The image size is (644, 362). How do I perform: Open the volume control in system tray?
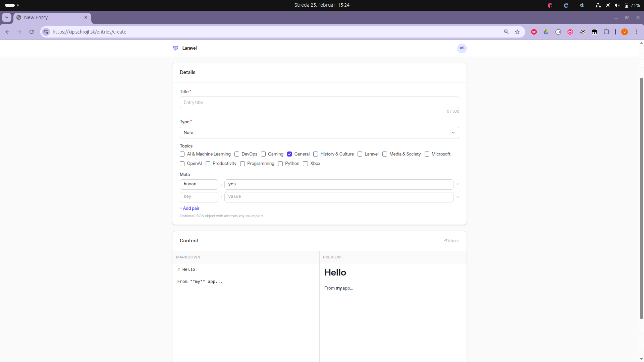tap(617, 5)
